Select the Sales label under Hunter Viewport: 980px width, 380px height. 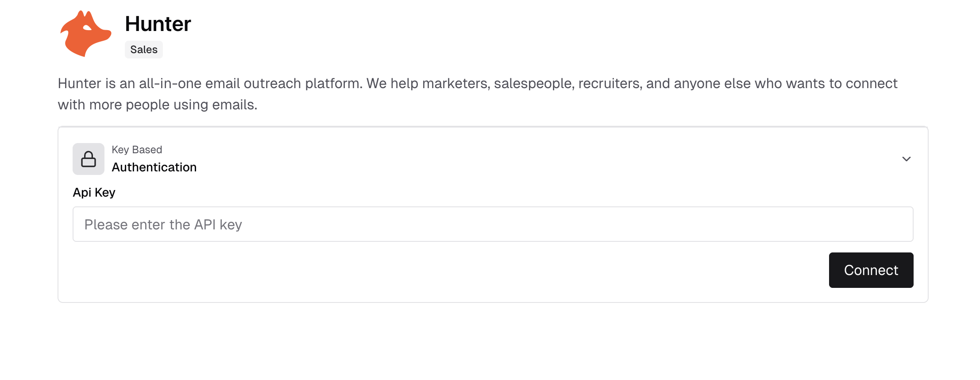pyautogui.click(x=143, y=49)
